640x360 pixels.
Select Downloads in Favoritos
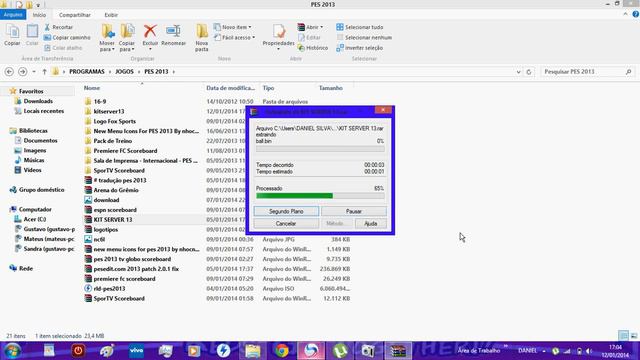38,101
